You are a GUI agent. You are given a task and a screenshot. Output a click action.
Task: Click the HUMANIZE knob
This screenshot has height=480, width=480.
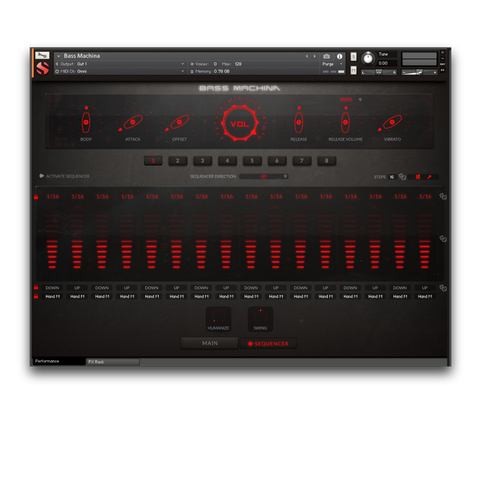tap(218, 316)
